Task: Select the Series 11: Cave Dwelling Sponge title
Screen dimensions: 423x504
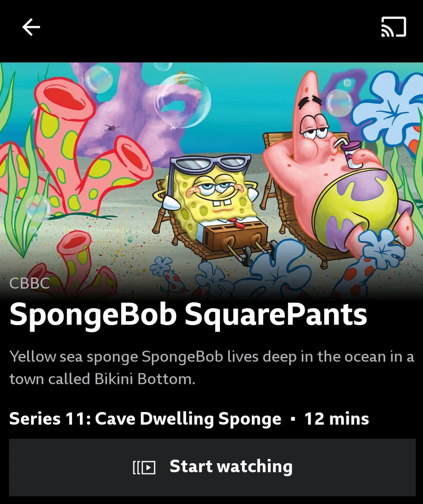Action: tap(145, 419)
